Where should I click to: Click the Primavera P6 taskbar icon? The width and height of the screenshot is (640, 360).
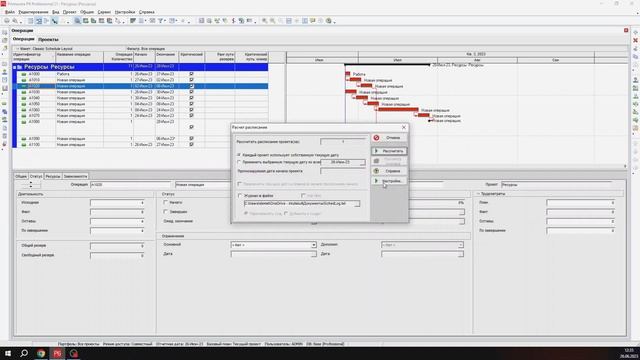click(57, 353)
